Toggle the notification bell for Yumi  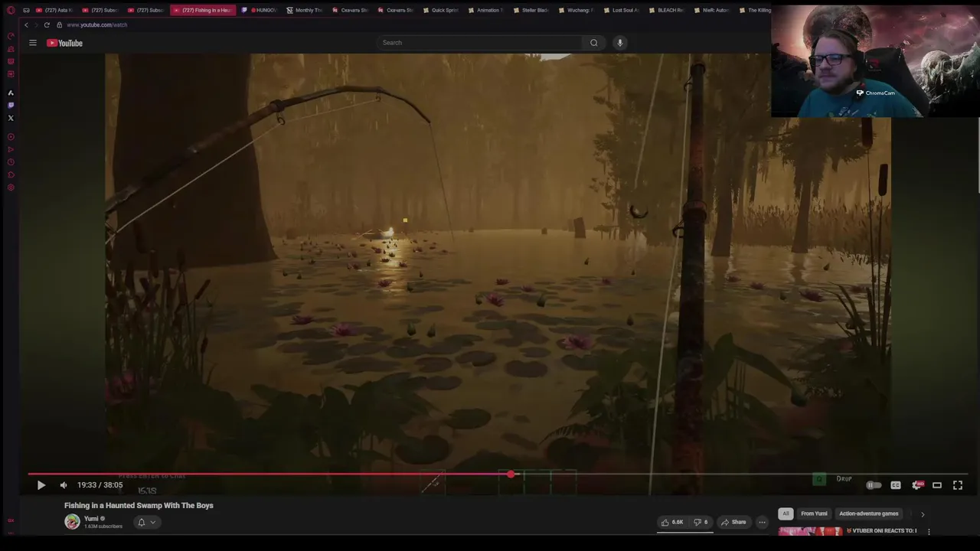click(x=141, y=522)
